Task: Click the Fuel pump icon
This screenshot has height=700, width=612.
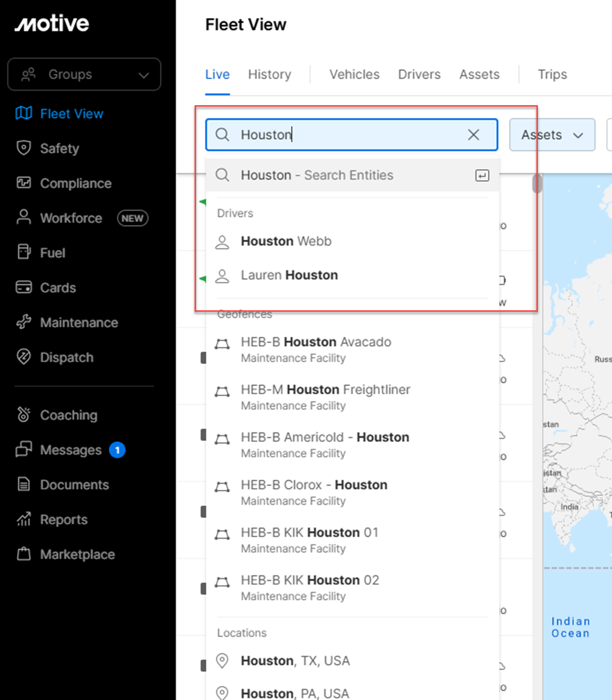Action: tap(24, 252)
